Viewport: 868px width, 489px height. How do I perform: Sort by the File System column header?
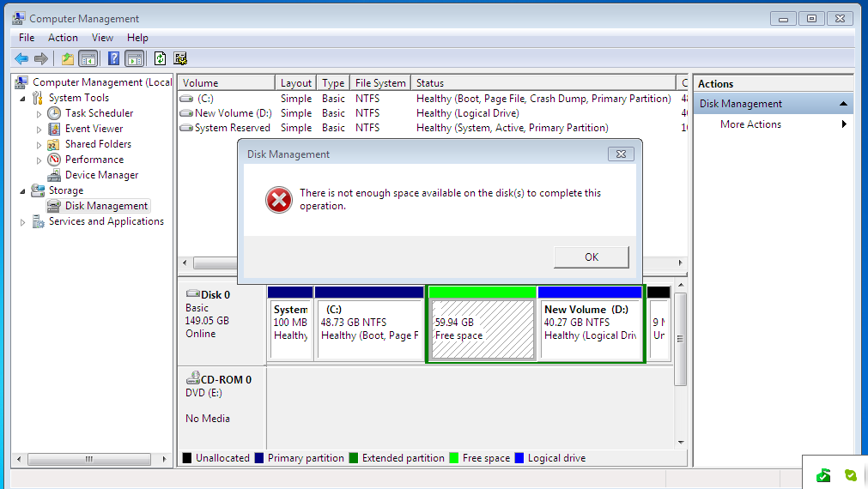click(380, 83)
